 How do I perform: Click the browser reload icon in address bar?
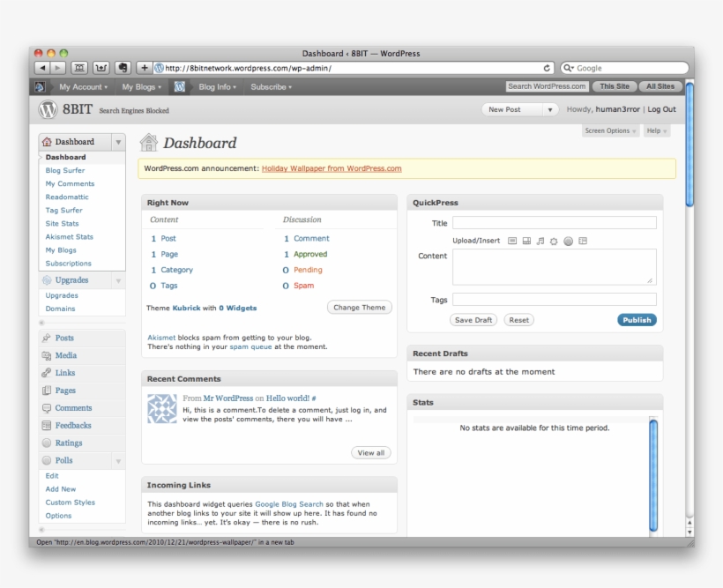(548, 68)
